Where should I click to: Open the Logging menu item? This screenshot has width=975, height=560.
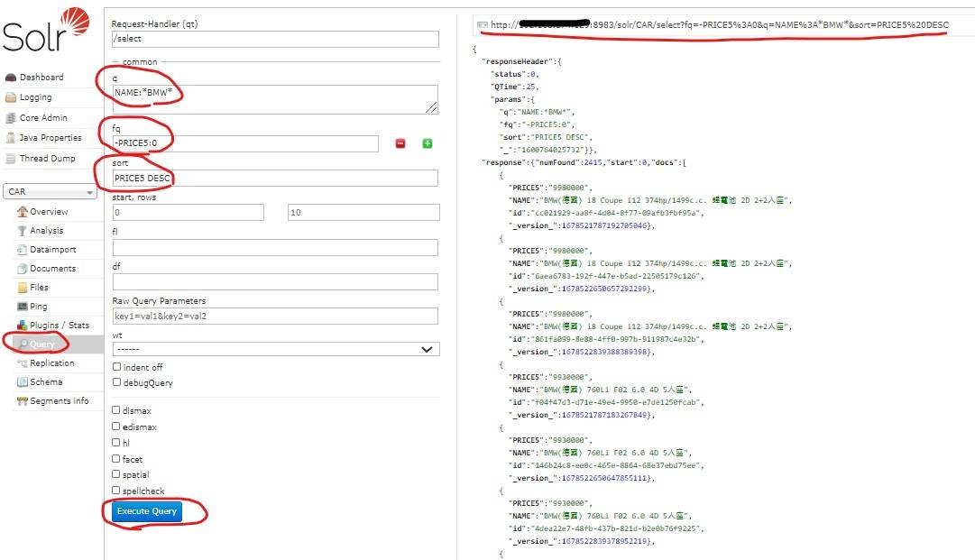[35, 97]
